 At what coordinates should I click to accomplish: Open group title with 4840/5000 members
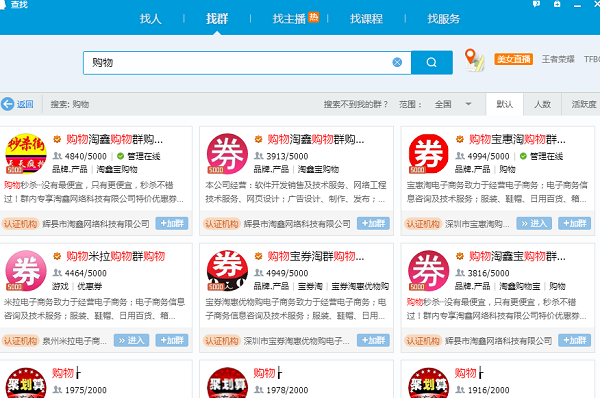pos(114,139)
